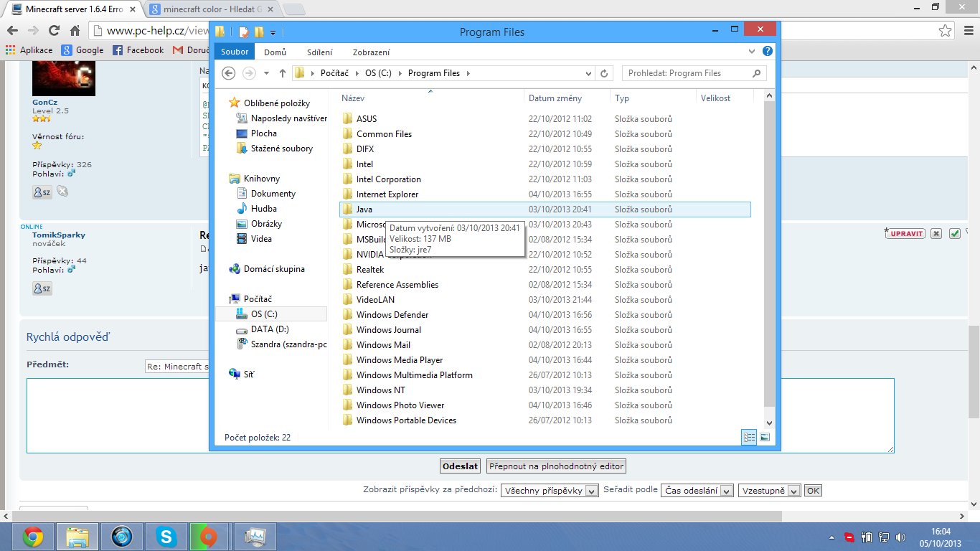Click the battery icon in system tray

867,537
